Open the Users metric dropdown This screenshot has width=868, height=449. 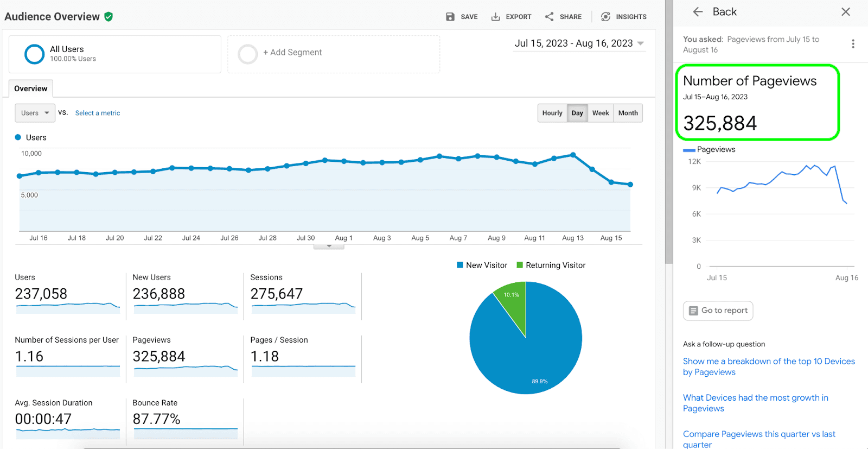coord(35,113)
